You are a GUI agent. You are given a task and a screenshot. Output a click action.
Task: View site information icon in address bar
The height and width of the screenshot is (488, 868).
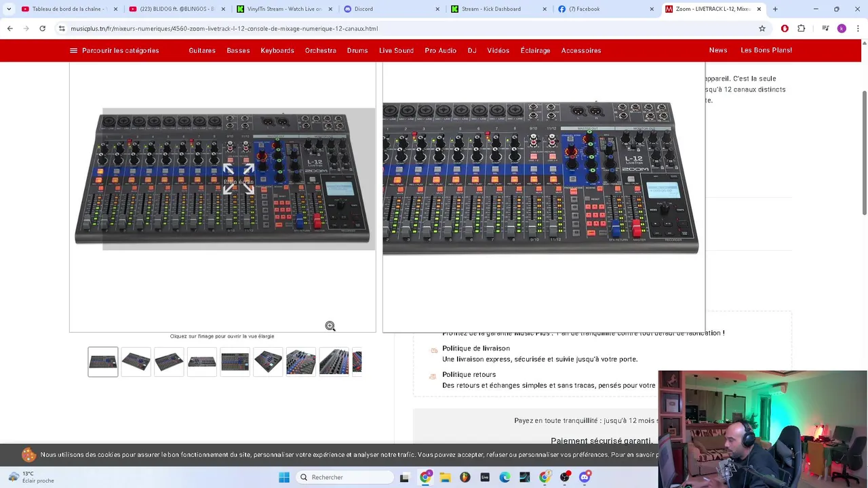[62, 28]
